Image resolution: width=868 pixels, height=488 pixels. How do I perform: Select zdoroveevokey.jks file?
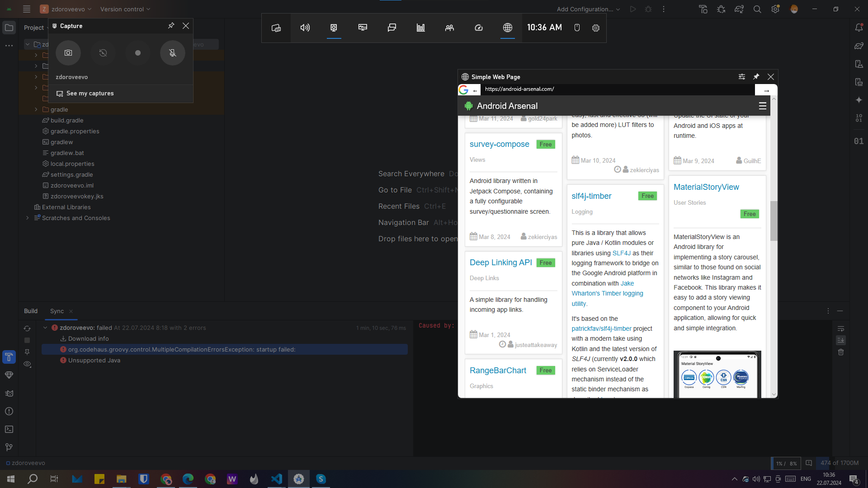click(77, 197)
